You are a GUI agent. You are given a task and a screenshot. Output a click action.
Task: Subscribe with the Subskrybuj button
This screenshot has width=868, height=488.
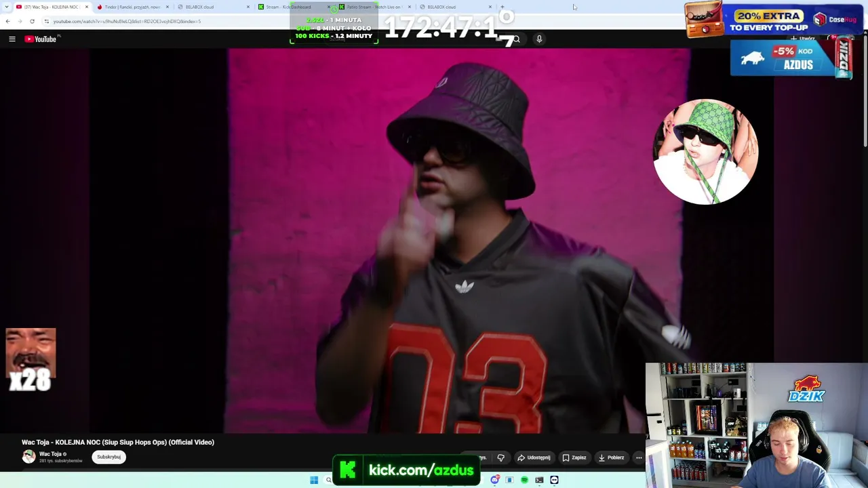click(108, 457)
